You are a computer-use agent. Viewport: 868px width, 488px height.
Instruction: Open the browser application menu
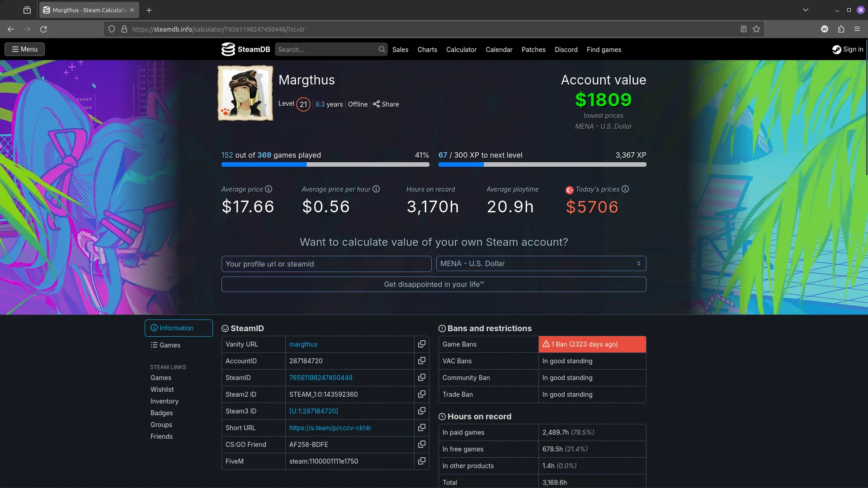click(x=857, y=29)
